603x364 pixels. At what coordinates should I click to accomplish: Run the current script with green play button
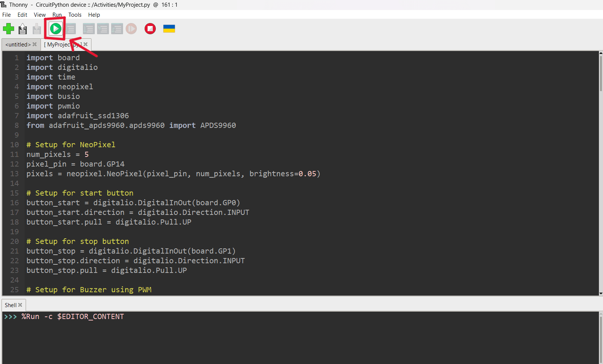click(x=56, y=29)
